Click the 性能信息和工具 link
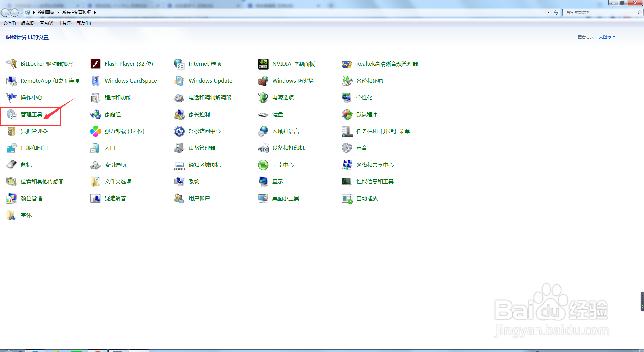 tap(375, 181)
